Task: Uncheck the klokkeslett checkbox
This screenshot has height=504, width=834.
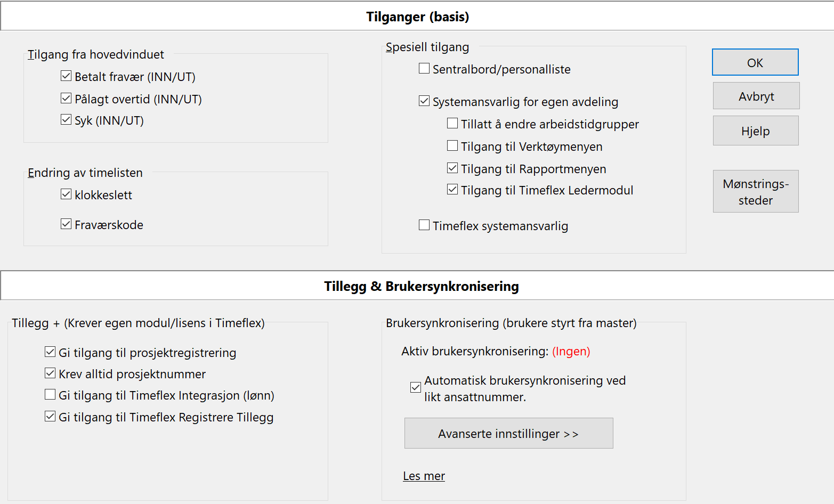Action: click(x=66, y=194)
